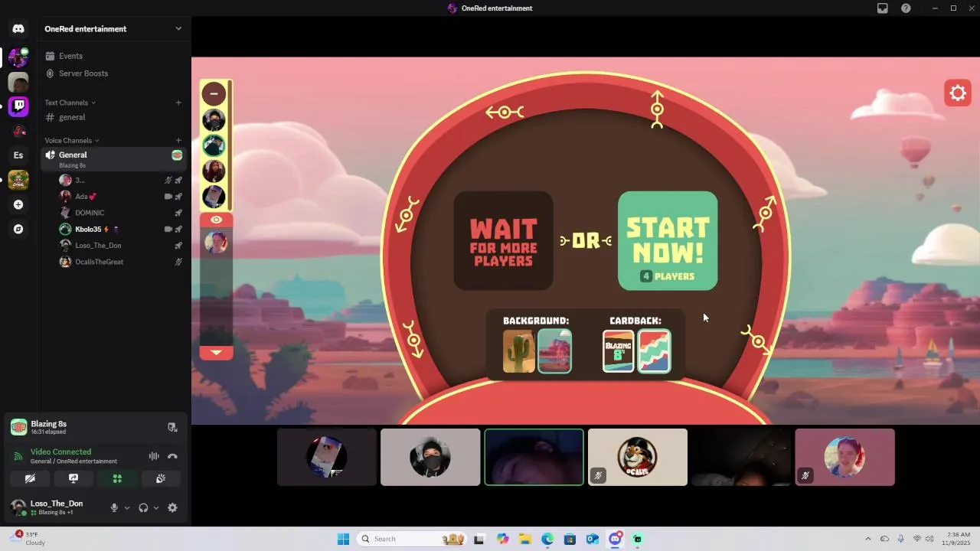Toggle camera on in voice panel

point(30,478)
